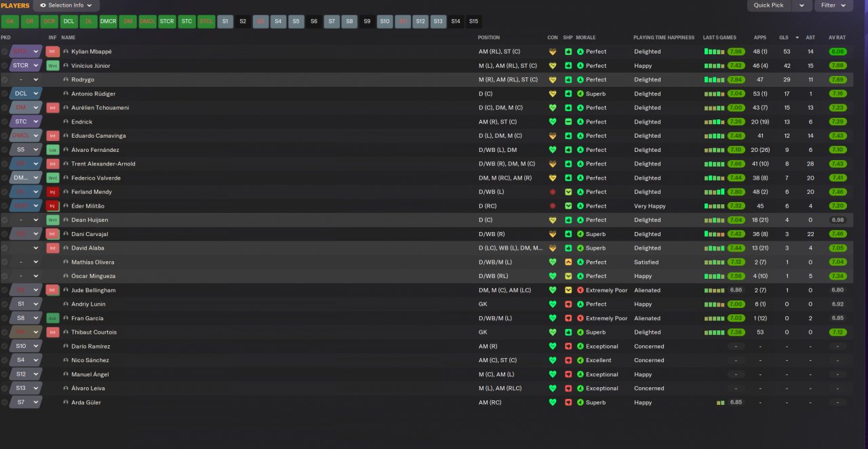Image resolution: width=868 pixels, height=449 pixels.
Task: Tick the selection circle for Endrick
Action: (x=5, y=122)
